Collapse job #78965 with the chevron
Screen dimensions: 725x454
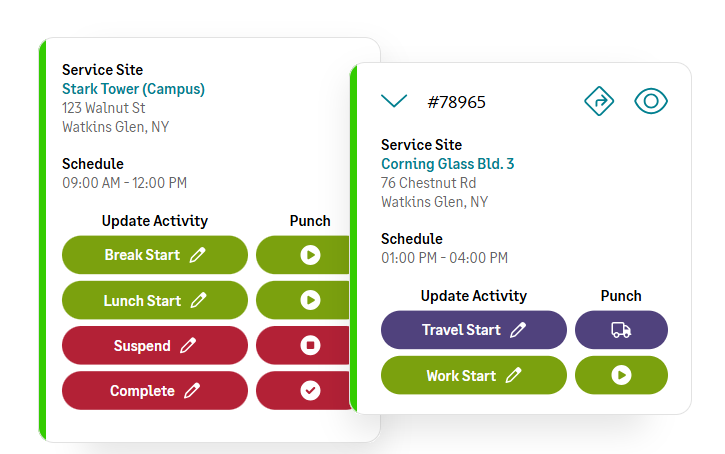coord(394,101)
